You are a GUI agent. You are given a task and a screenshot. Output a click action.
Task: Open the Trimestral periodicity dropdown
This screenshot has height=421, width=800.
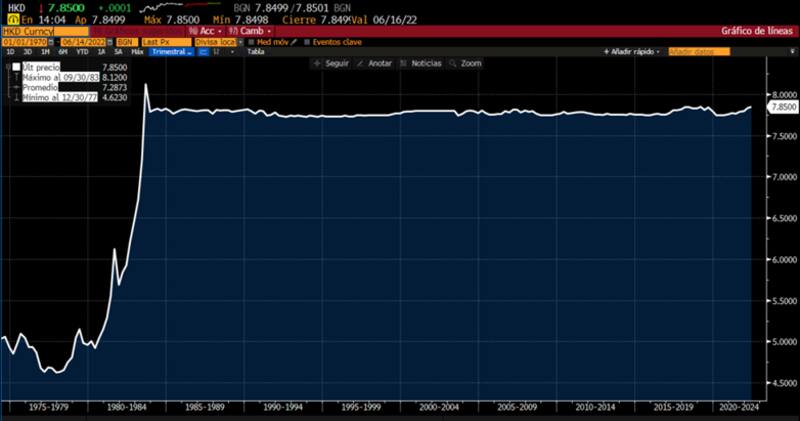point(171,51)
